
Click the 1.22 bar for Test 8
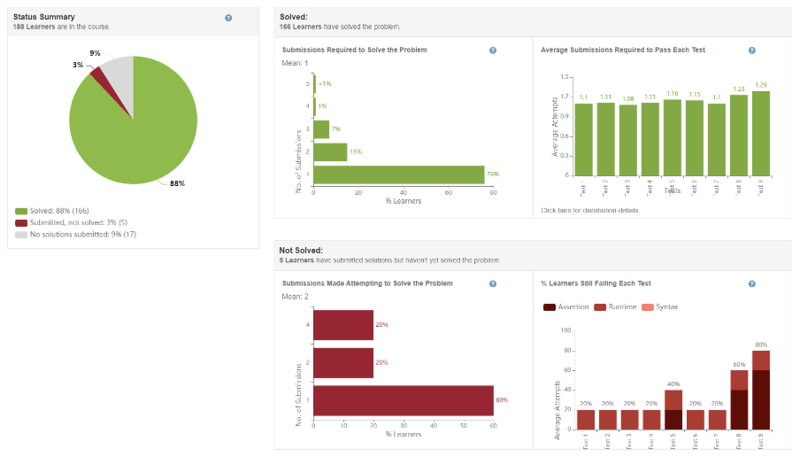(739, 136)
